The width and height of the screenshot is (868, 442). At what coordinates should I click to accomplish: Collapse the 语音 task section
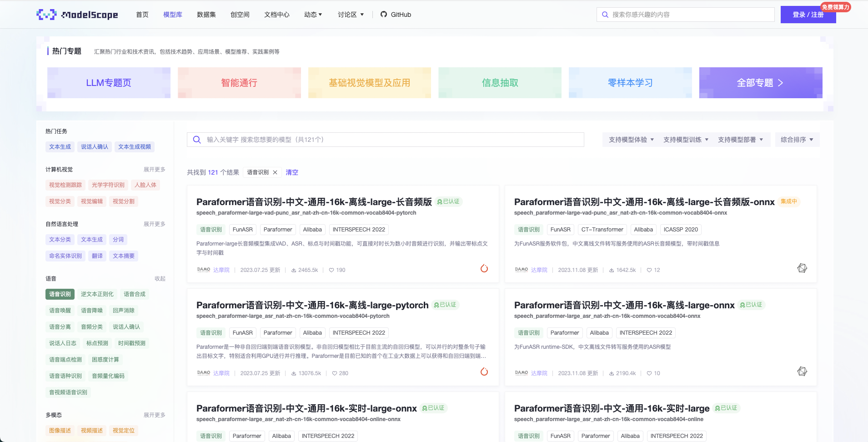[x=160, y=279]
